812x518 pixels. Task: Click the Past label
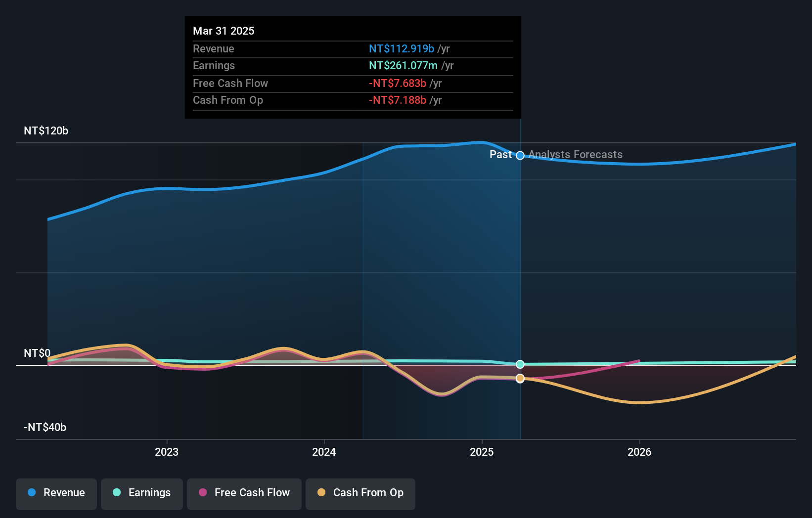[500, 155]
